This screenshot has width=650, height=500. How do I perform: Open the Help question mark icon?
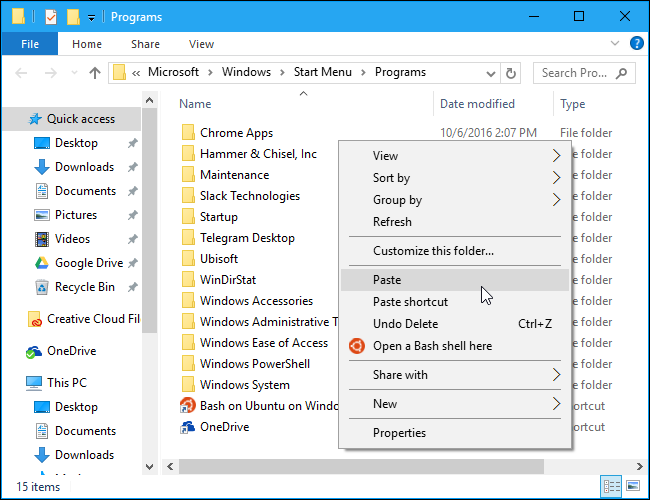[636, 44]
